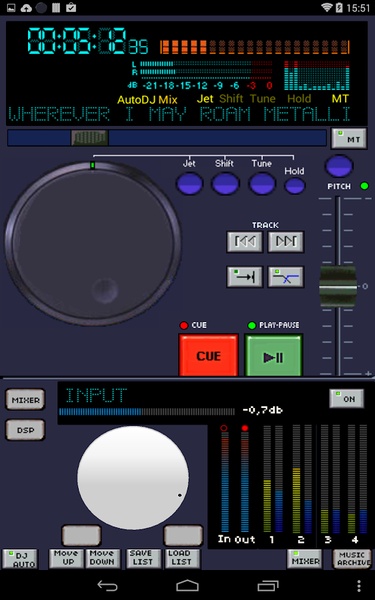The image size is (375, 600).
Task: Click channel 2 level meter
Action: pos(302,479)
